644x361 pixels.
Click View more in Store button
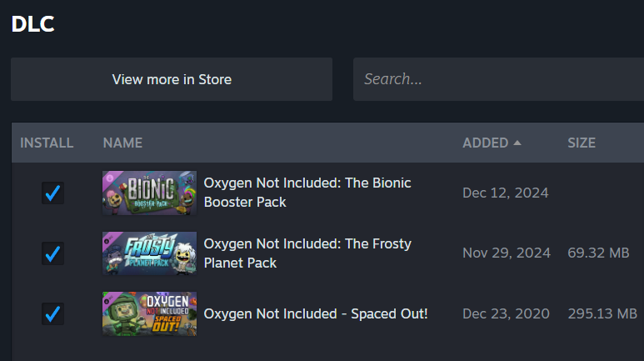click(x=172, y=79)
